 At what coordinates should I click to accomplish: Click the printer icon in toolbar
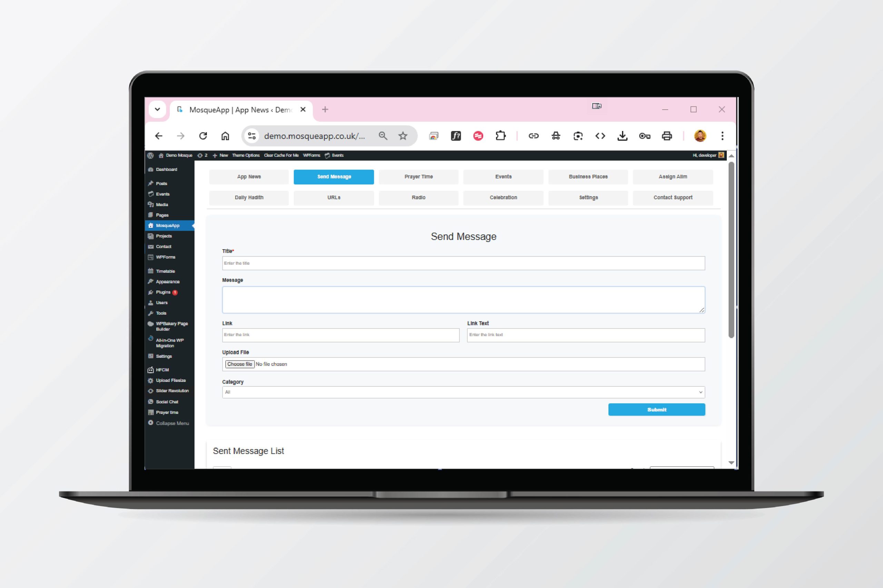tap(667, 136)
